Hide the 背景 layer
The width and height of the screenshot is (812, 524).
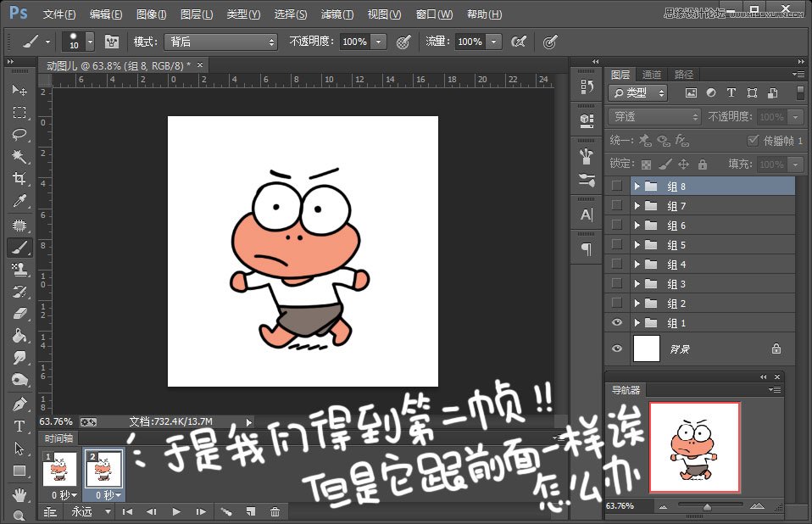(617, 348)
